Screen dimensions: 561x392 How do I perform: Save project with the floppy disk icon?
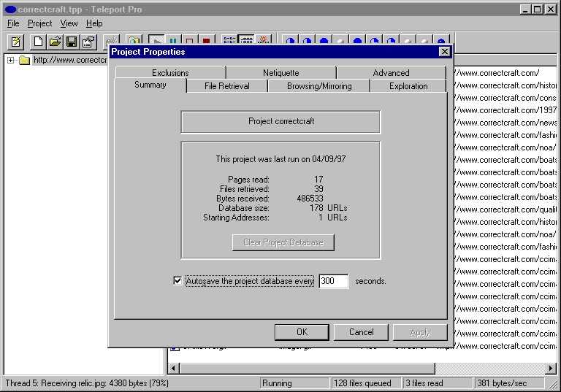pos(72,42)
